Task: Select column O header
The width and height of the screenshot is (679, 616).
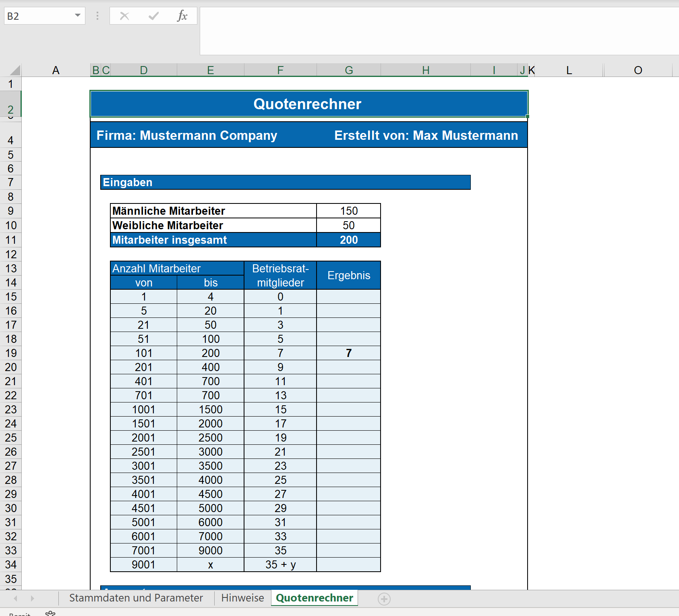Action: coord(638,71)
